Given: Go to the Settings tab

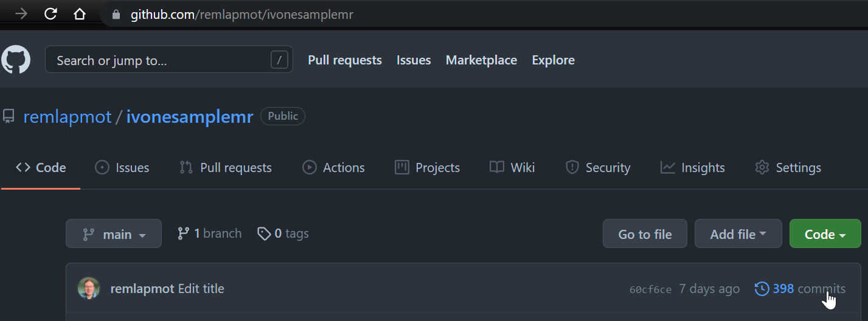Looking at the screenshot, I should click(x=788, y=168).
